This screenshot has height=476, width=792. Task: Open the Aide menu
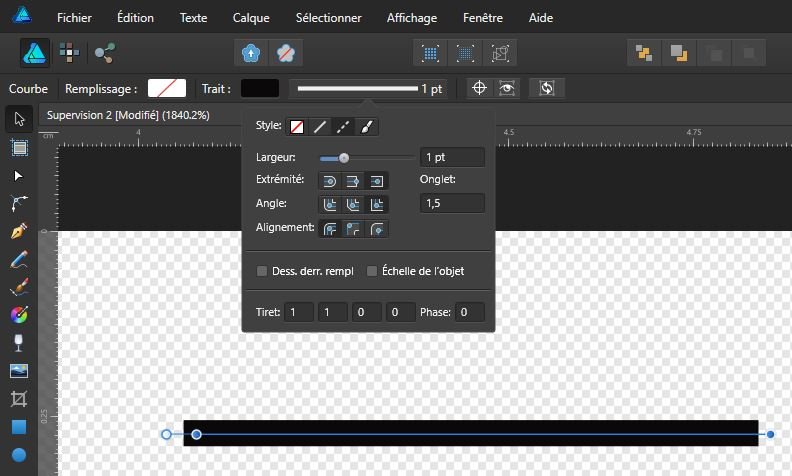[540, 18]
